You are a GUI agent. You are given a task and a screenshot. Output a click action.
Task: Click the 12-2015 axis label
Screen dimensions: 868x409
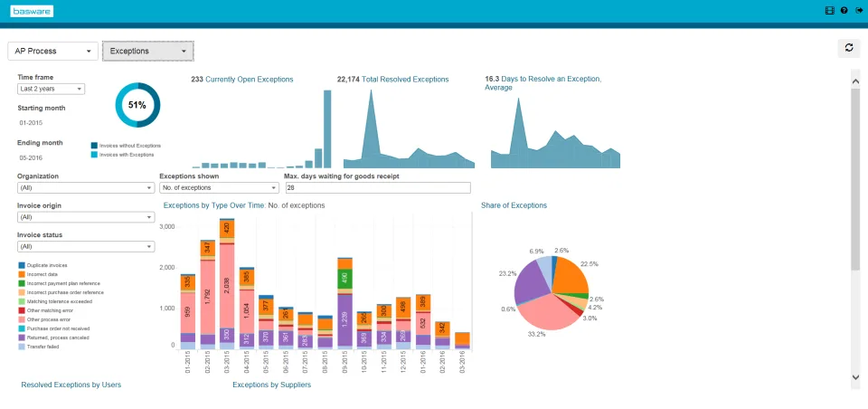(403, 364)
